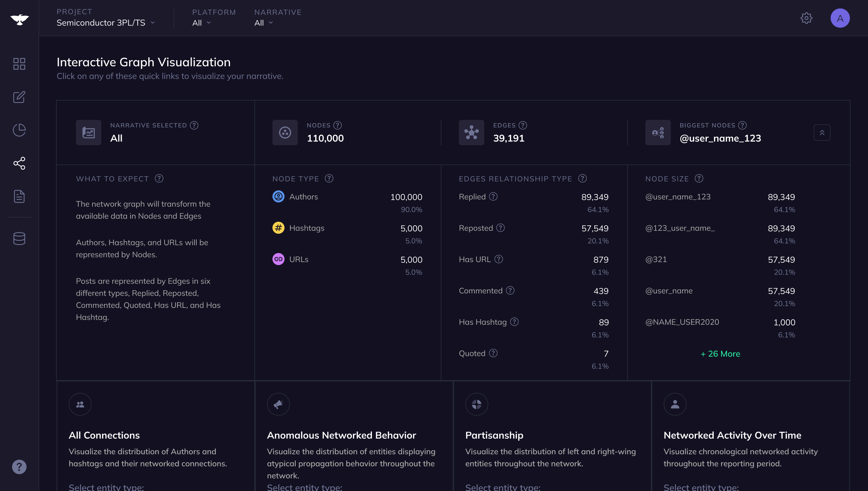Open the Project Semiconductor 3PL/TS dropdown
The image size is (868, 491).
point(105,23)
